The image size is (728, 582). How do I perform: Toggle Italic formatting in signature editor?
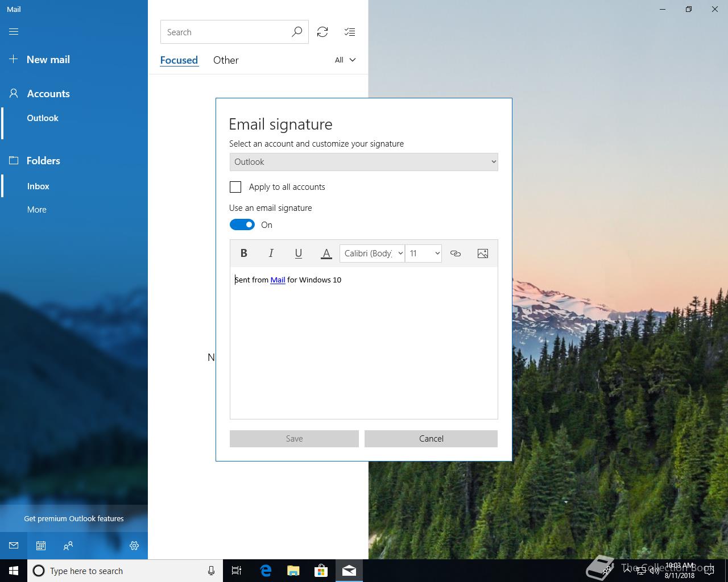(271, 253)
